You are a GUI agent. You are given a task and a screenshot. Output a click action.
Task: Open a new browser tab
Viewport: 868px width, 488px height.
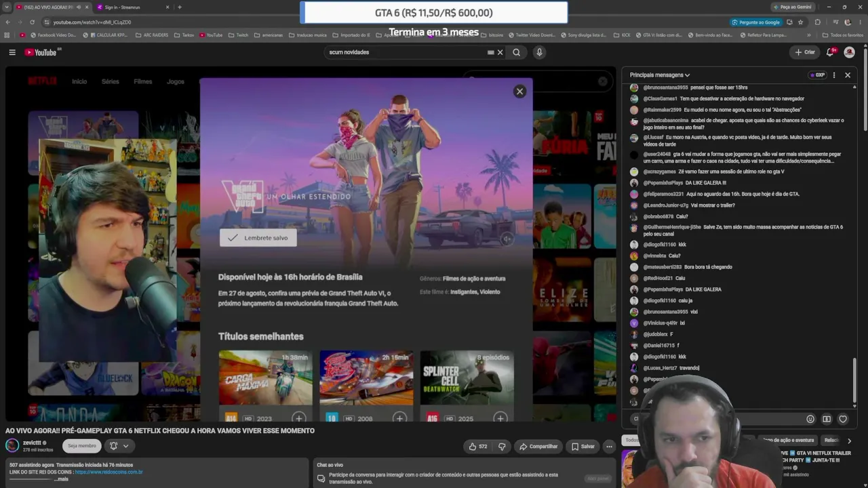(x=179, y=7)
